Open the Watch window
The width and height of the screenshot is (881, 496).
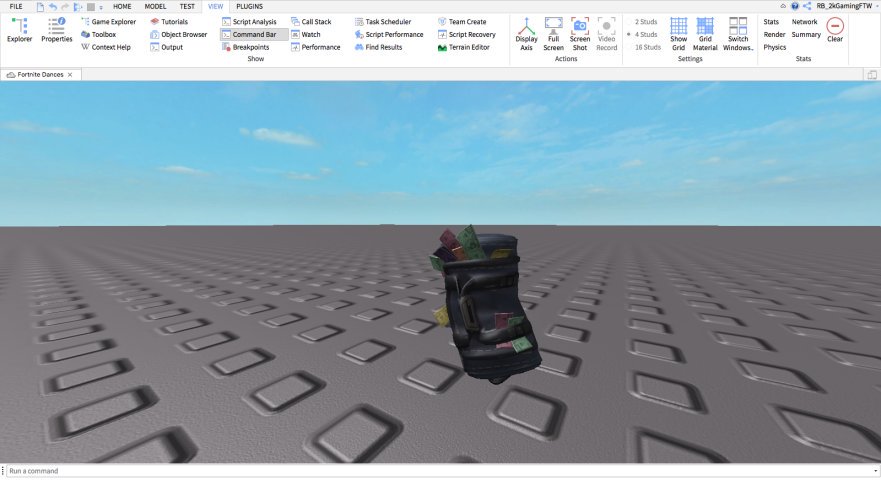305,34
